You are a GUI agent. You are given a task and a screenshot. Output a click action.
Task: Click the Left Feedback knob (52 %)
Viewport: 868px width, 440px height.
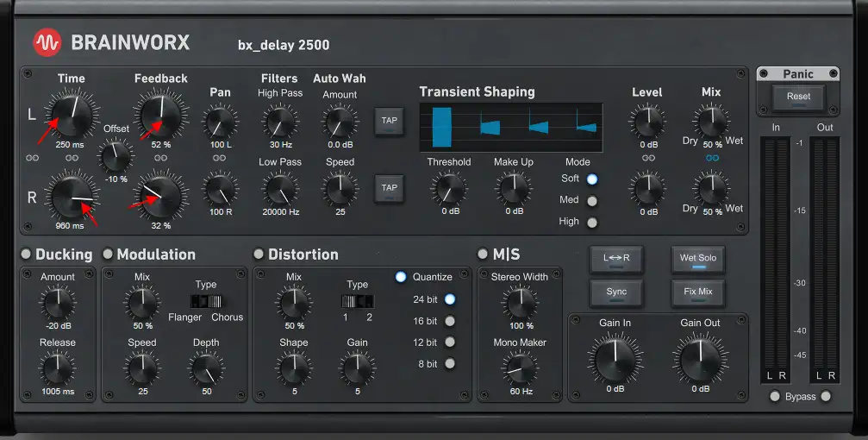click(161, 116)
